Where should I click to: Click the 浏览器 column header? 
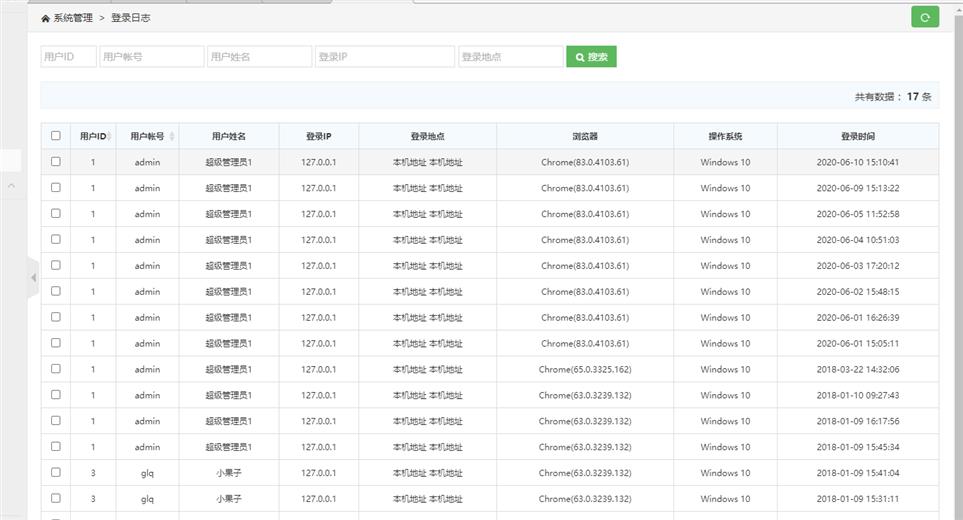pos(585,136)
